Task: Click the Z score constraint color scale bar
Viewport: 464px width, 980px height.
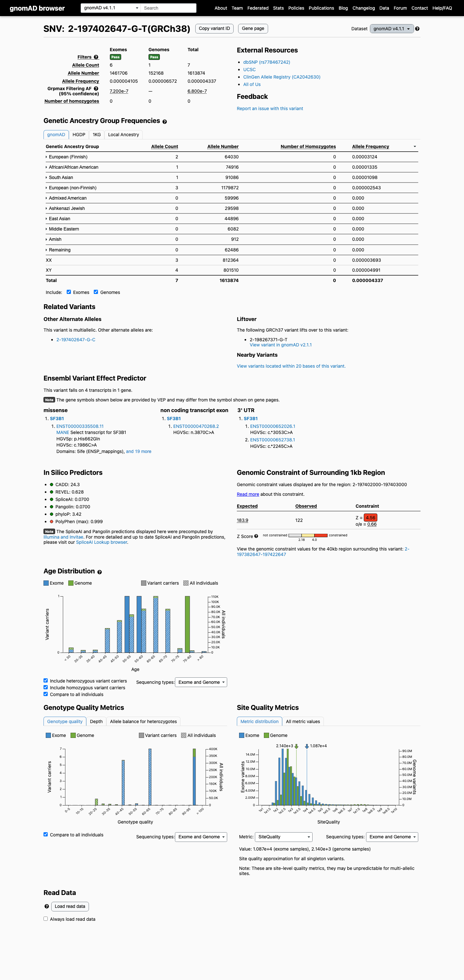Action: (x=308, y=535)
